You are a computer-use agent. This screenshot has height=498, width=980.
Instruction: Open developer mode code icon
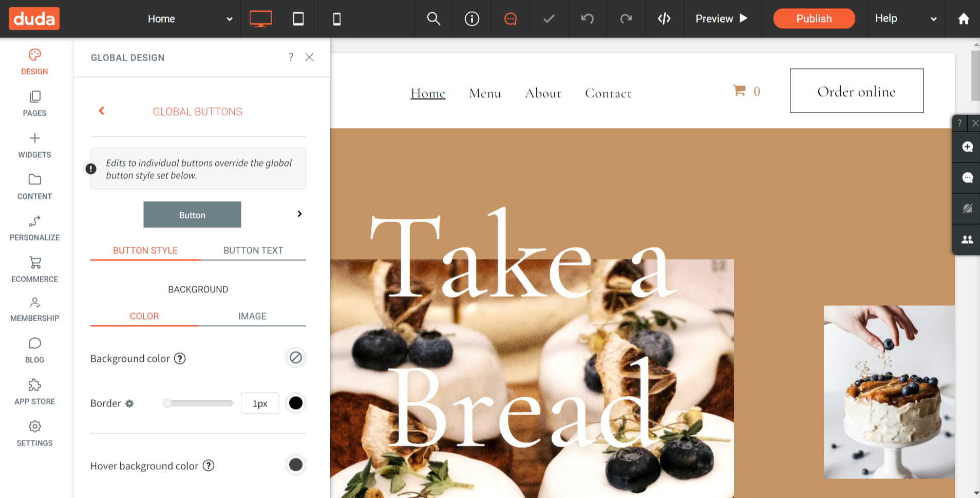coord(664,19)
